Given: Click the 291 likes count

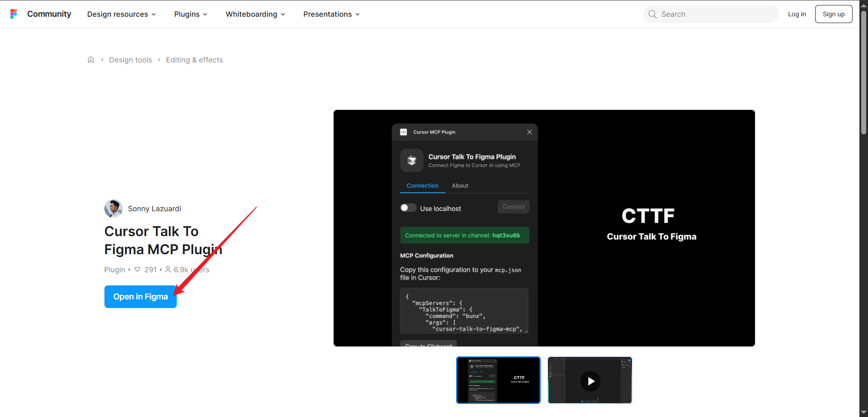Looking at the screenshot, I should pos(151,270).
